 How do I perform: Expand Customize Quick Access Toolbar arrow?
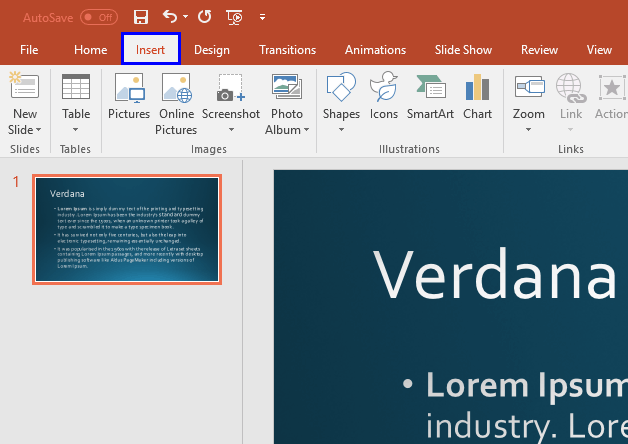point(262,17)
